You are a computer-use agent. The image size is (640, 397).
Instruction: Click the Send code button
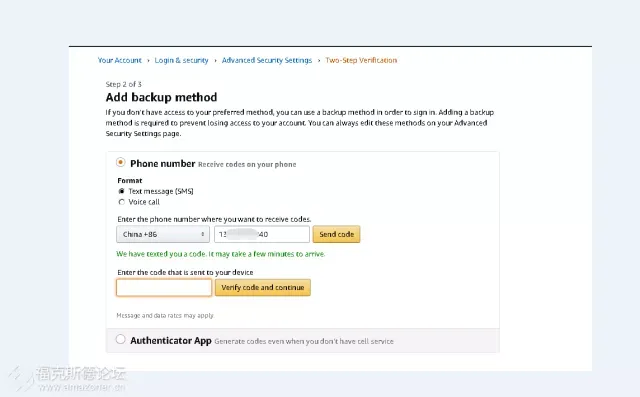(336, 234)
